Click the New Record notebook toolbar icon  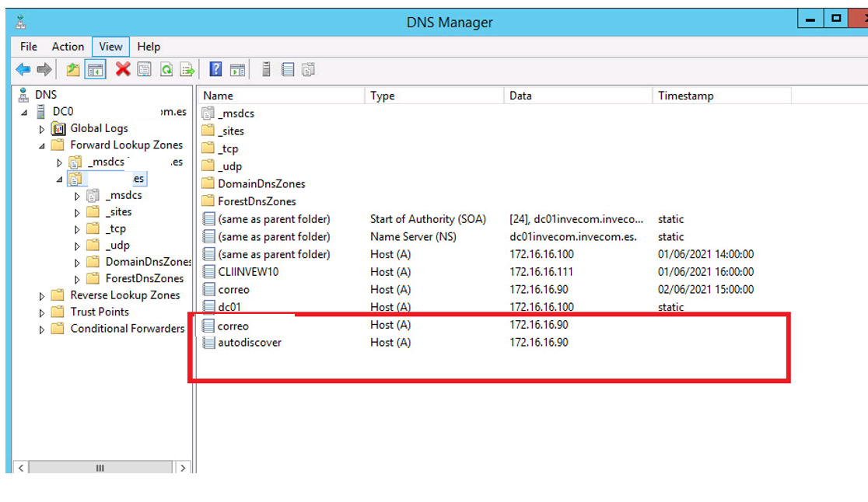(287, 70)
